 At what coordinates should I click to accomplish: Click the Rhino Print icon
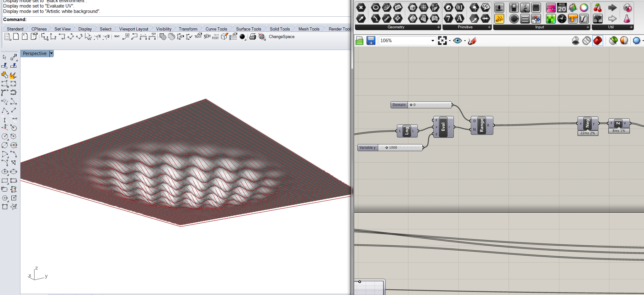[253, 37]
